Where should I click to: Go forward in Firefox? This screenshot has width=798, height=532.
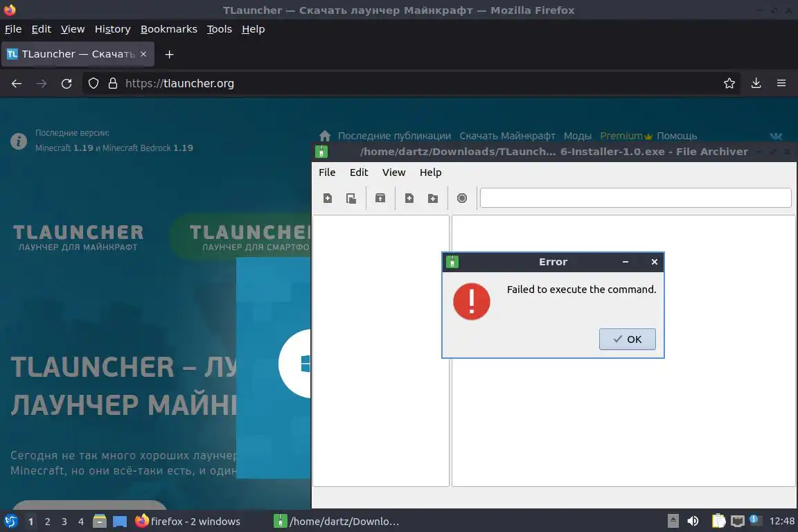[x=42, y=84]
